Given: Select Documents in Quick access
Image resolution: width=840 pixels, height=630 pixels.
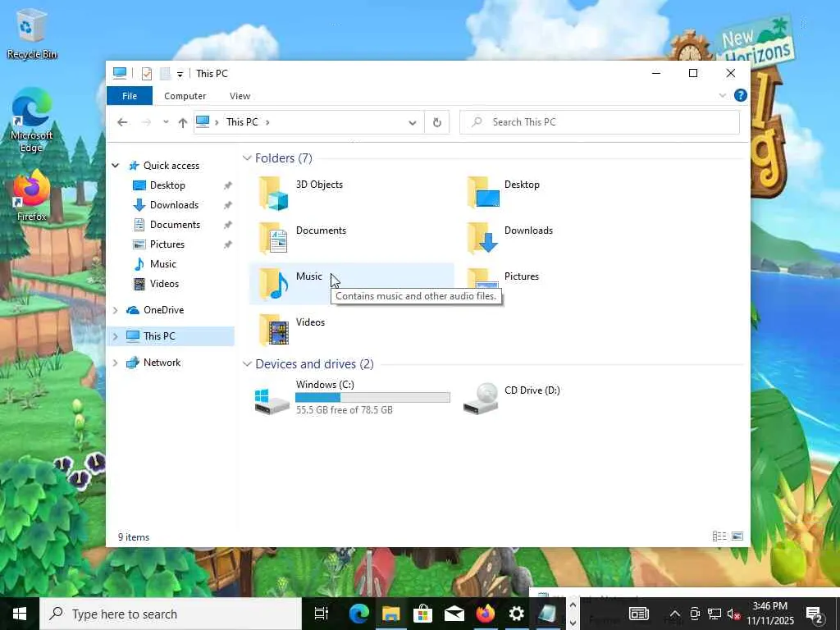Looking at the screenshot, I should tap(175, 225).
